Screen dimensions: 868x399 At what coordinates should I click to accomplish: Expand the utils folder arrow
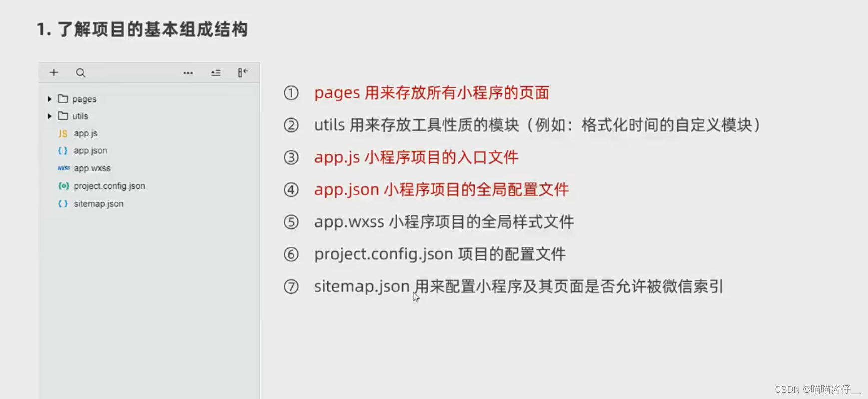(x=49, y=116)
